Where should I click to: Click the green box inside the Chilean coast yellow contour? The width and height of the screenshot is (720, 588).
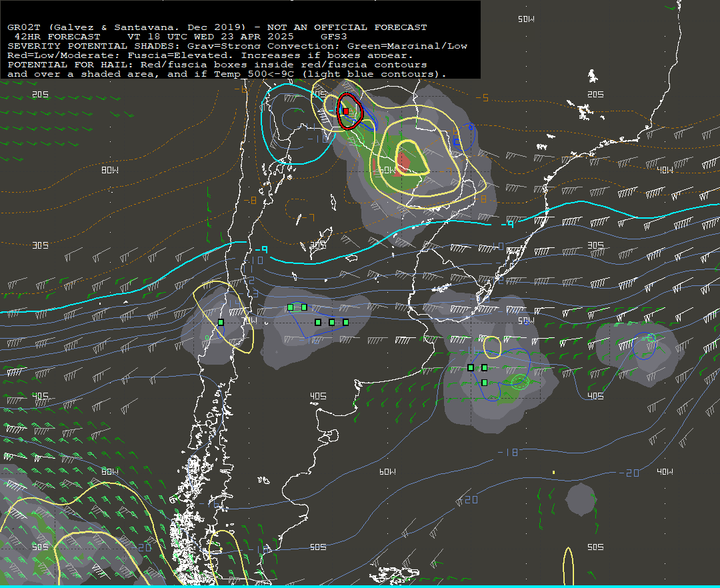pyautogui.click(x=221, y=323)
